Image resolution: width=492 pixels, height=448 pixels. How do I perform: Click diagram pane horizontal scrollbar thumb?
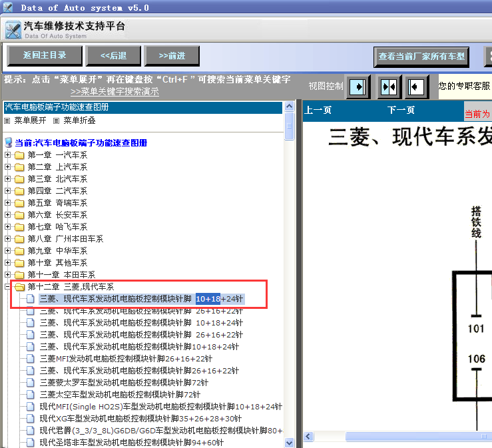pyautogui.click(x=419, y=437)
